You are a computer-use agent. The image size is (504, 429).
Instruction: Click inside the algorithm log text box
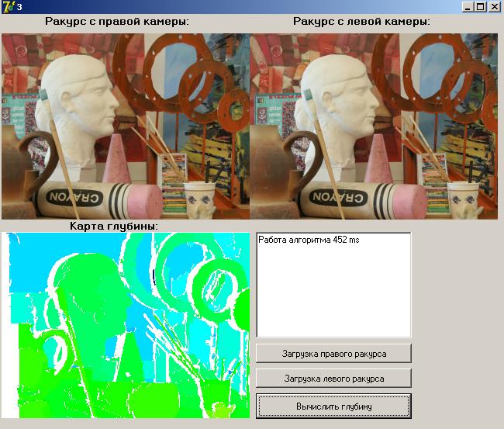pos(333,285)
